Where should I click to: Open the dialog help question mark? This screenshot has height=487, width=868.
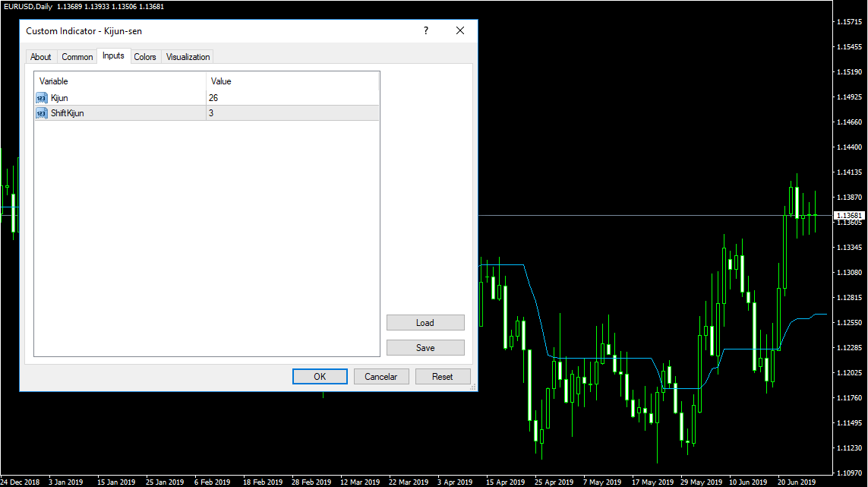(x=426, y=30)
